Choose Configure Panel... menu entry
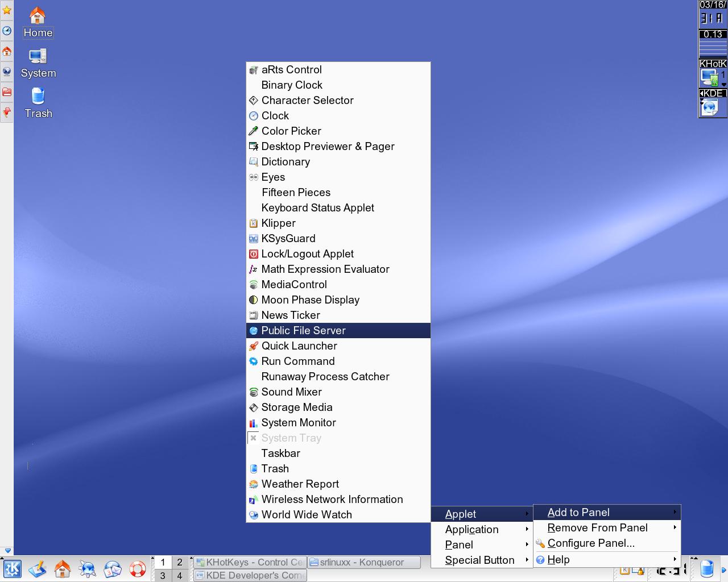This screenshot has height=582, width=728. pyautogui.click(x=607, y=543)
